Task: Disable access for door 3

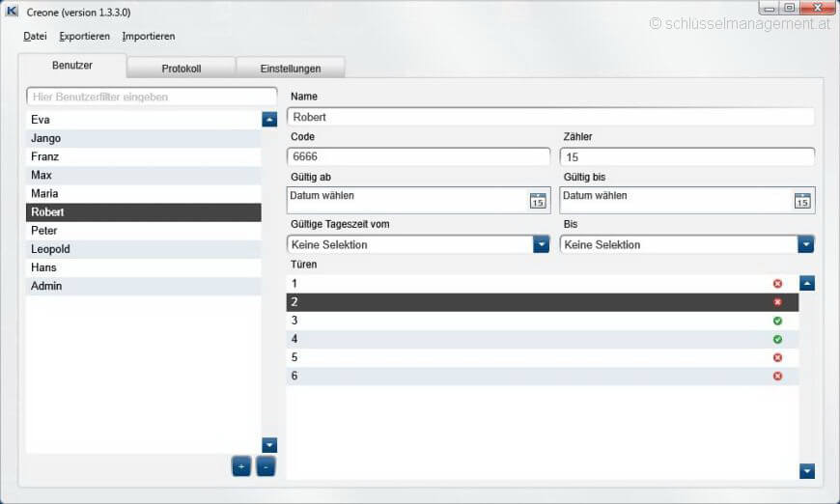Action: [777, 321]
